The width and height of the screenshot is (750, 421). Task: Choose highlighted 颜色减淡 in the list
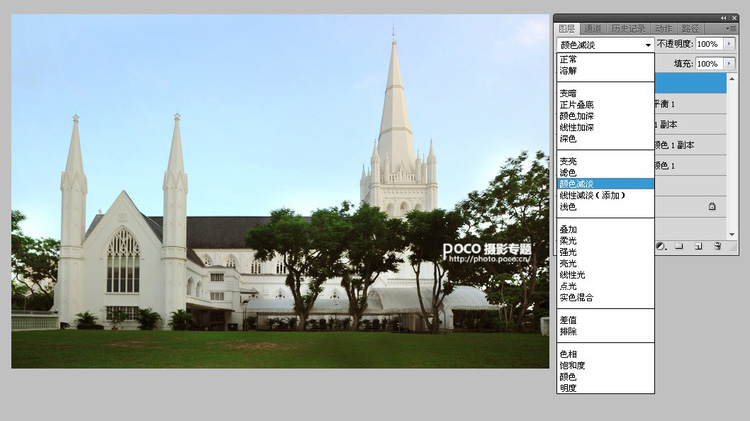click(605, 184)
